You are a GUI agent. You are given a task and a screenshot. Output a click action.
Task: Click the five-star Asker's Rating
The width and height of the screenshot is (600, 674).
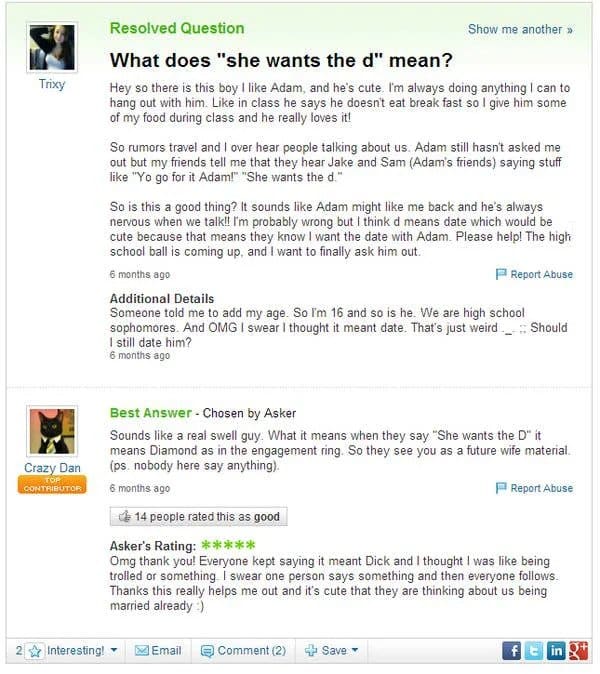click(228, 545)
